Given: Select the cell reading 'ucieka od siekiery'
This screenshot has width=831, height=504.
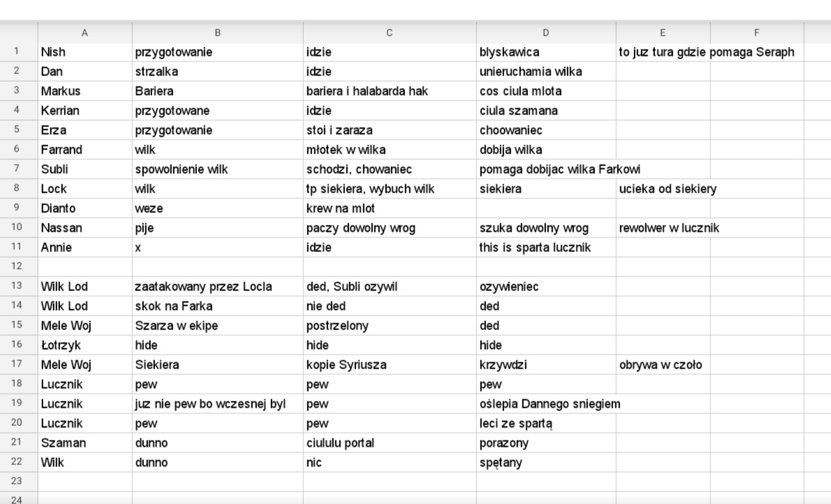Looking at the screenshot, I should tap(663, 188).
